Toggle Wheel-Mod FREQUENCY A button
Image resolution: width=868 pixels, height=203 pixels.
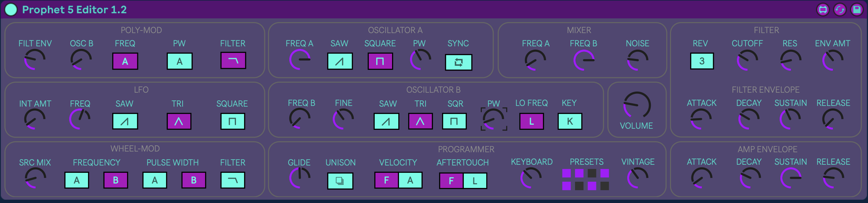(x=77, y=180)
